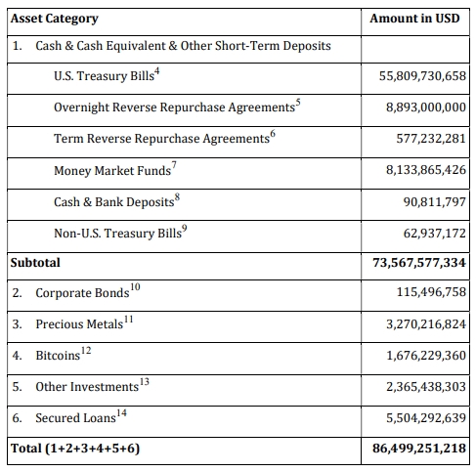Select the U.S. Treasury Bills row label
The height and width of the screenshot is (472, 476).
(x=104, y=76)
